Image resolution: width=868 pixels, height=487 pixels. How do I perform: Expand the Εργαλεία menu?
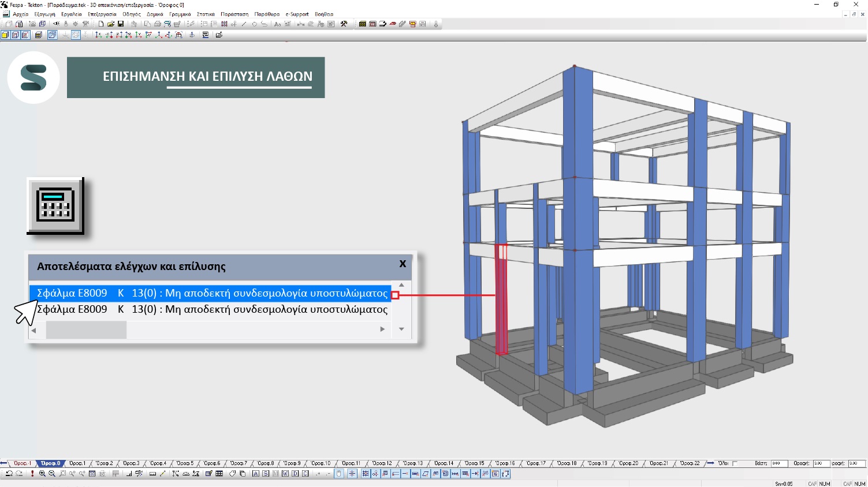coord(71,14)
